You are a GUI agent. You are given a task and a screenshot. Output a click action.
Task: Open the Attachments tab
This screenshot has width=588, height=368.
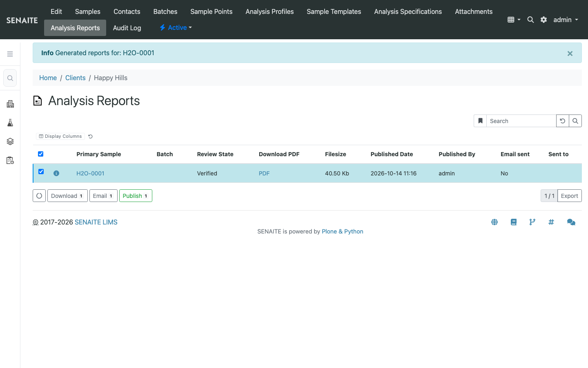click(x=474, y=11)
